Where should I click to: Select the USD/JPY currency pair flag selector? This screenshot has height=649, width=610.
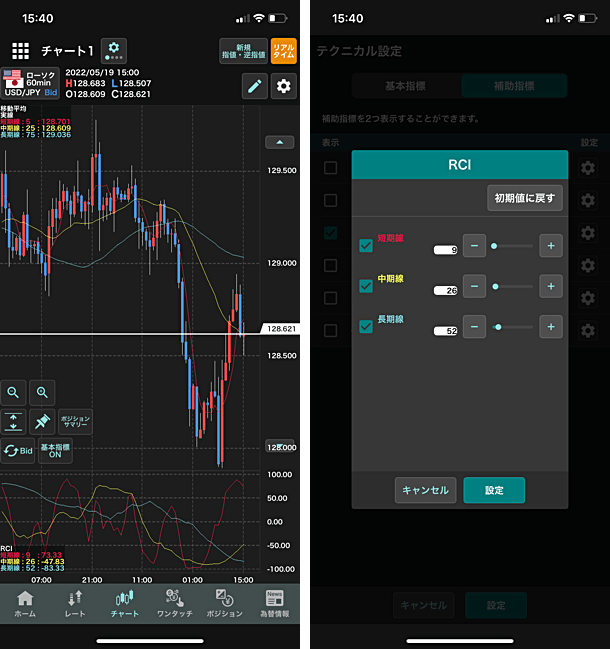click(30, 83)
